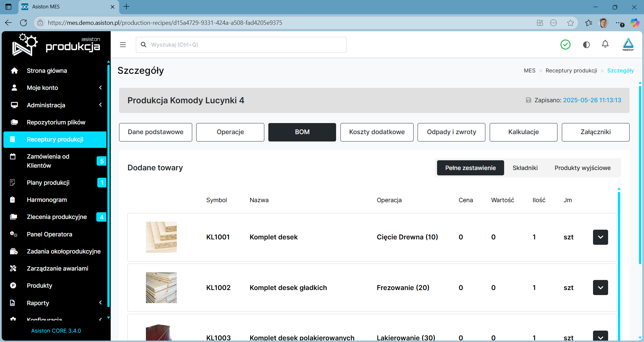644x342 pixels.
Task: Open the Kalkulacje tab
Action: tap(523, 132)
